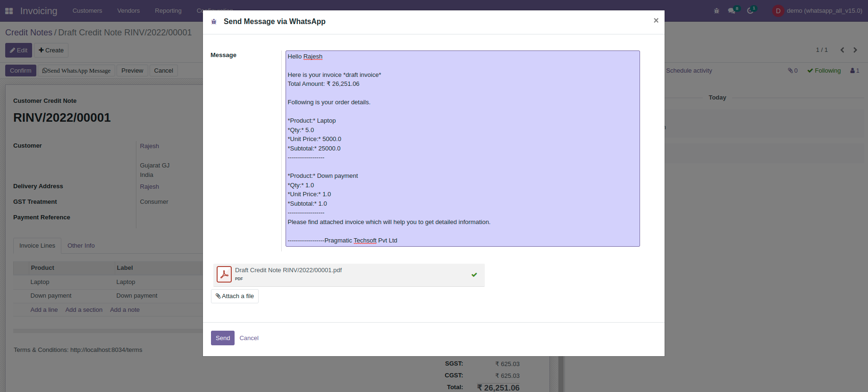Click Schedule activity in chatter

coord(689,71)
